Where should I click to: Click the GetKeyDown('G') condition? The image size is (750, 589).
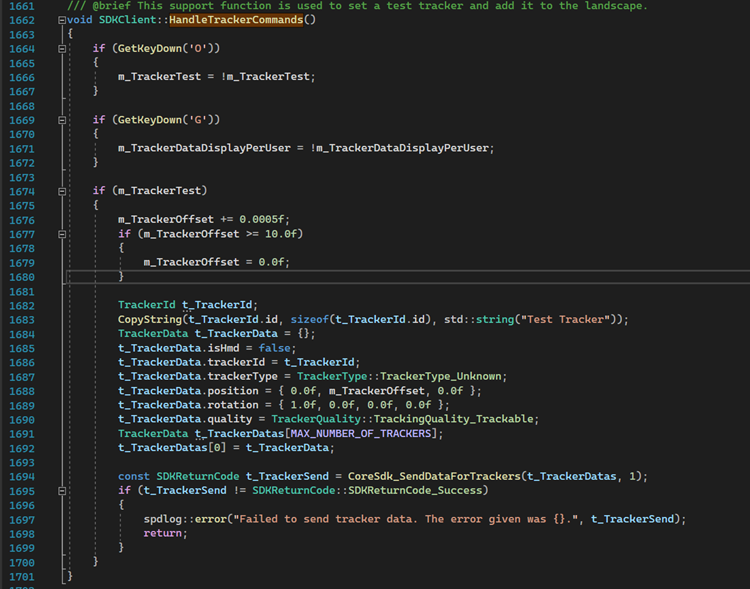pyautogui.click(x=165, y=120)
